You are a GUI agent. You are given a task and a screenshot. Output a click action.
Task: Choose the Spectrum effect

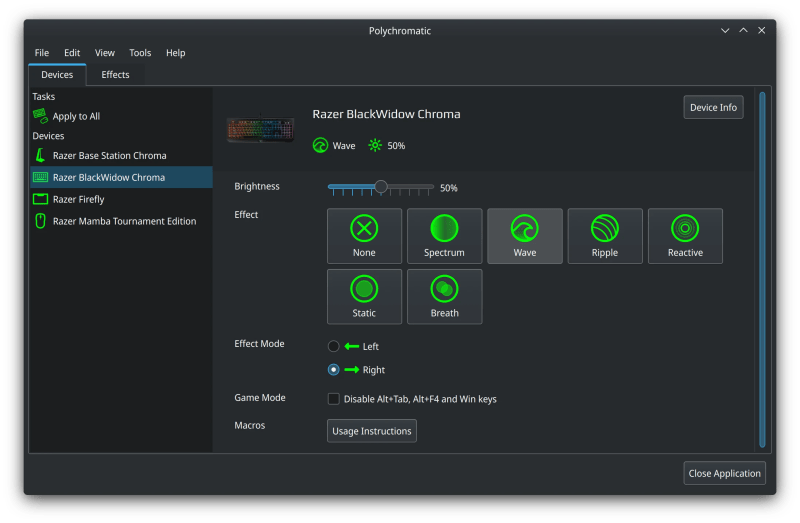(444, 236)
